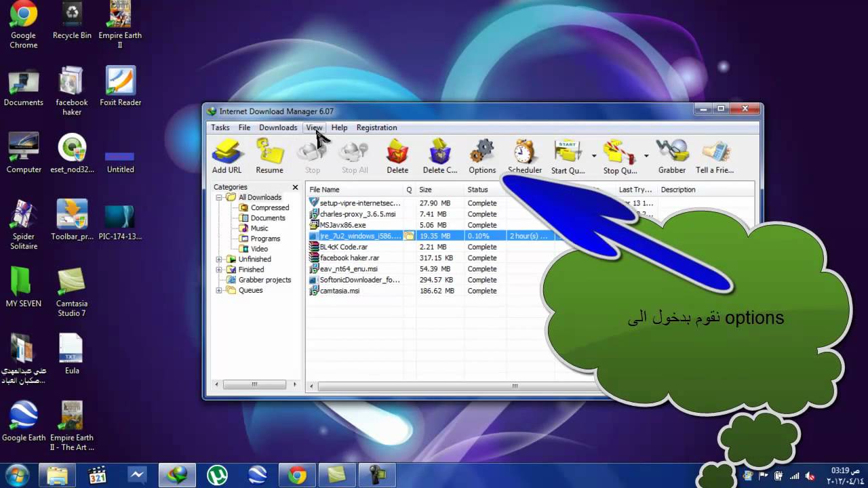This screenshot has width=868, height=488.
Task: Open the Tasks menu
Action: pos(220,127)
